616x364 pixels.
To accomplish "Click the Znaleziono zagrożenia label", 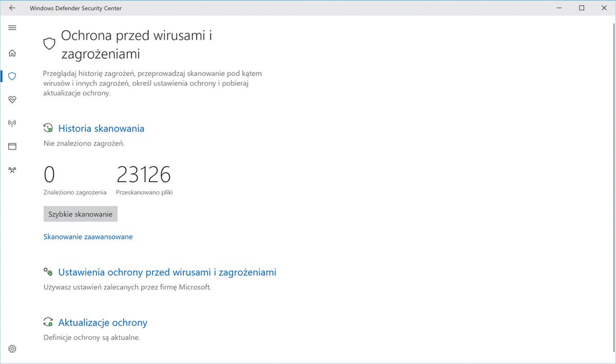I will pos(75,192).
